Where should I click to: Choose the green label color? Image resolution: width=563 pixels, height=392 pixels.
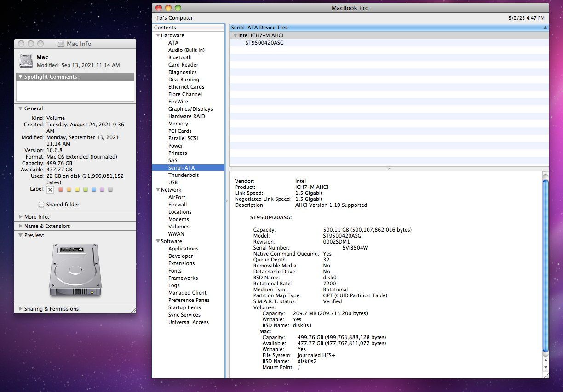point(86,189)
